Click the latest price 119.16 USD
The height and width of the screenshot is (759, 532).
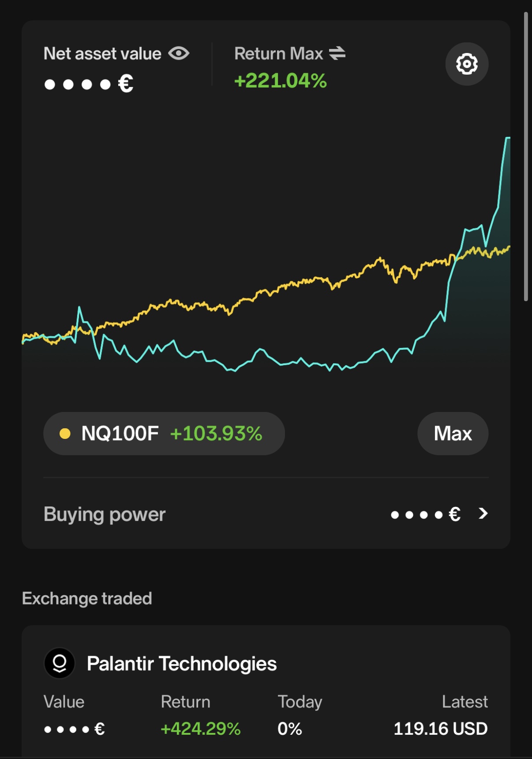point(440,729)
